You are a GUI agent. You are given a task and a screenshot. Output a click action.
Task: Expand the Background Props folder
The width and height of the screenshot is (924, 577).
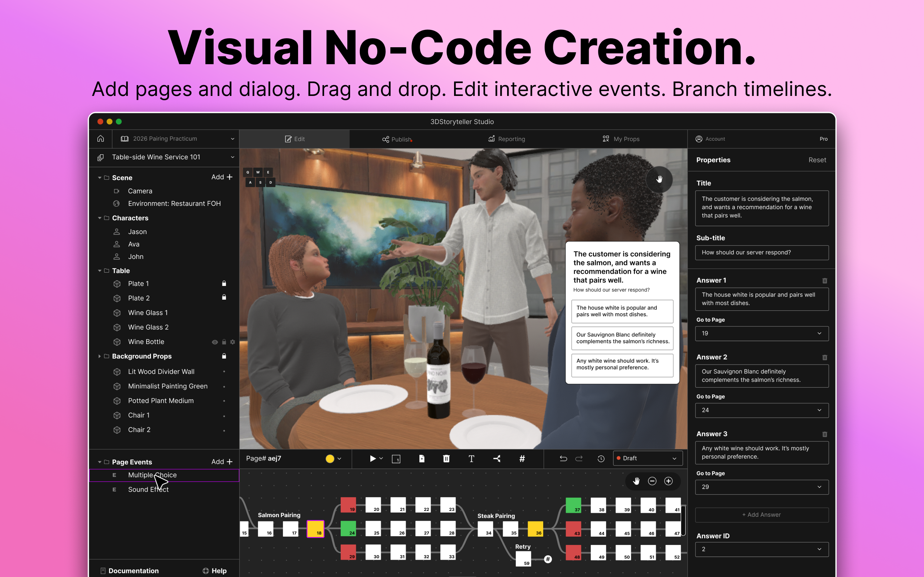click(100, 356)
